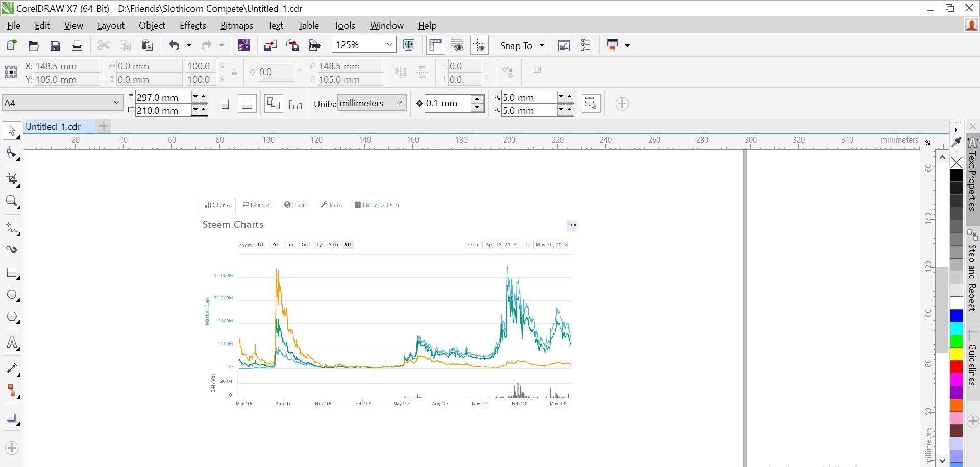Select the Ellipse tool

click(12, 295)
